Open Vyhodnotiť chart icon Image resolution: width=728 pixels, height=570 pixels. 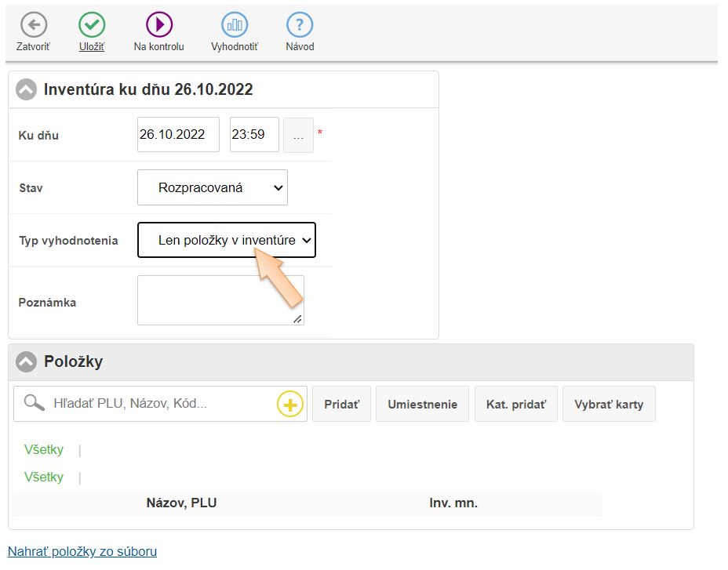coord(234,25)
